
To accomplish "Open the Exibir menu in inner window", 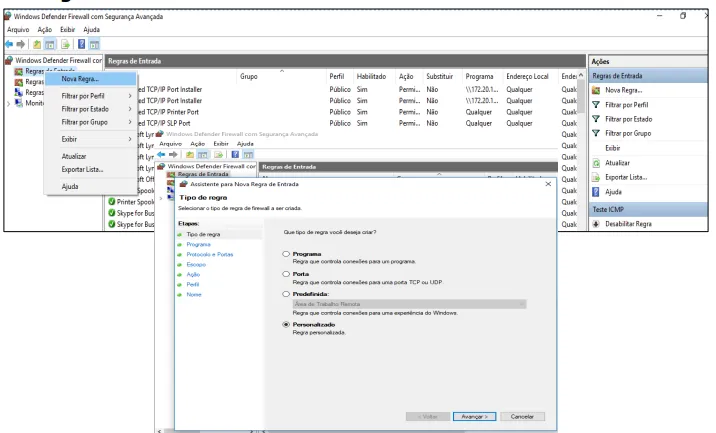I will pyautogui.click(x=221, y=143).
